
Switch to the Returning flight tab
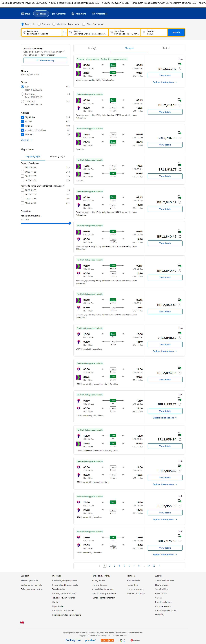tap(57, 156)
